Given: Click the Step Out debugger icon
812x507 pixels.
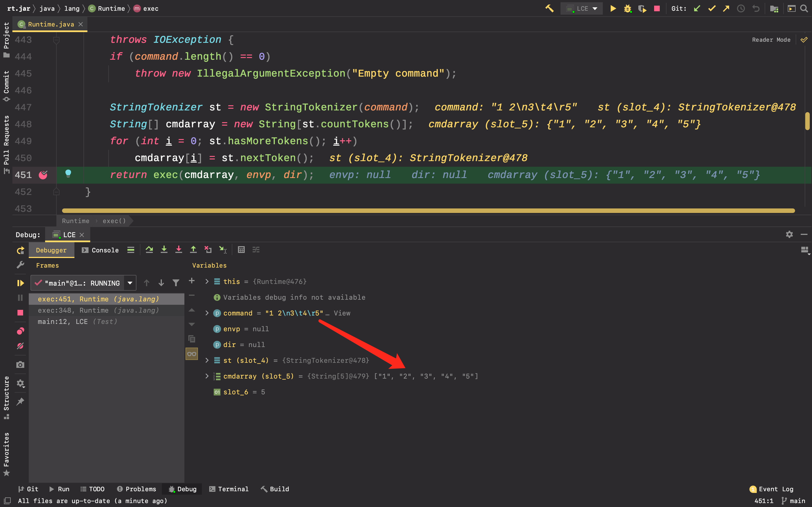Looking at the screenshot, I should click(x=193, y=250).
